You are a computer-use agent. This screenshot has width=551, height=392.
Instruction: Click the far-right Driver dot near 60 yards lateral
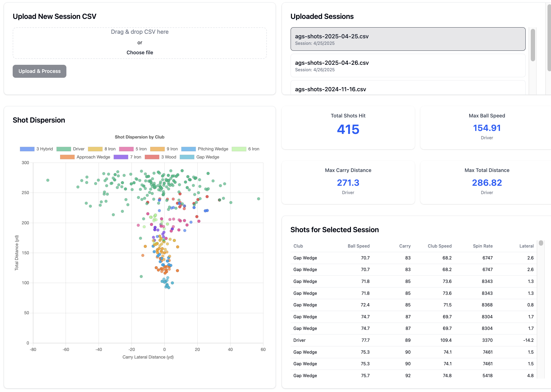pos(259,199)
